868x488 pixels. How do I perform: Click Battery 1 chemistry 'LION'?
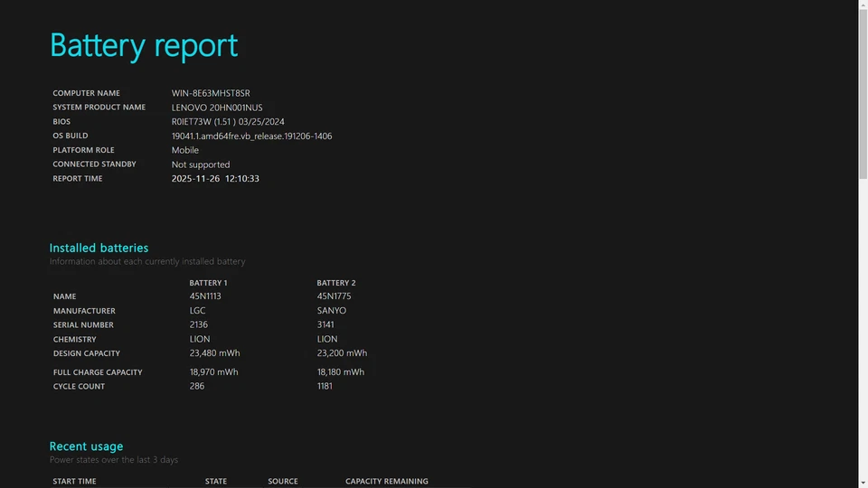tap(200, 339)
